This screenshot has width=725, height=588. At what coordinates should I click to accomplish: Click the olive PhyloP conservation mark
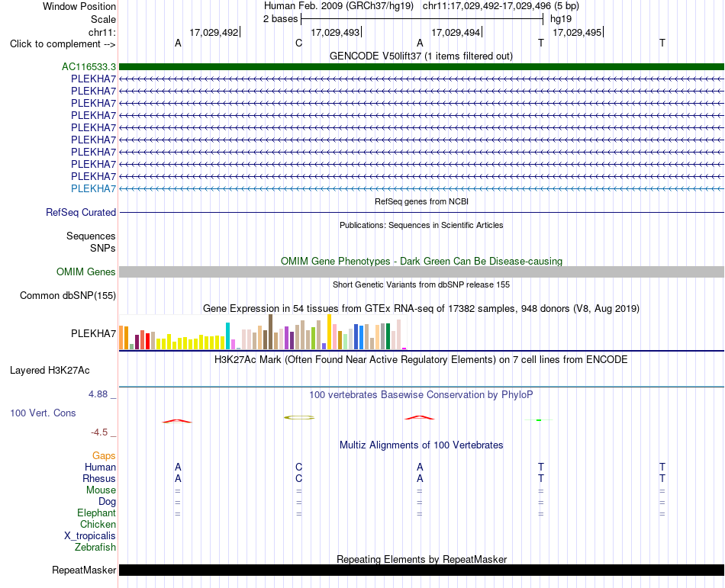click(x=299, y=418)
